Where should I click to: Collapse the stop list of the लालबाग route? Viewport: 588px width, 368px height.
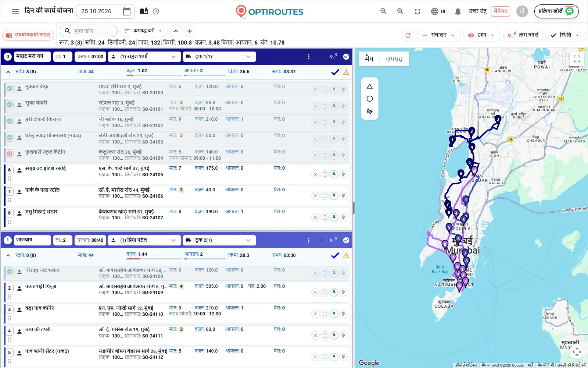[8, 255]
